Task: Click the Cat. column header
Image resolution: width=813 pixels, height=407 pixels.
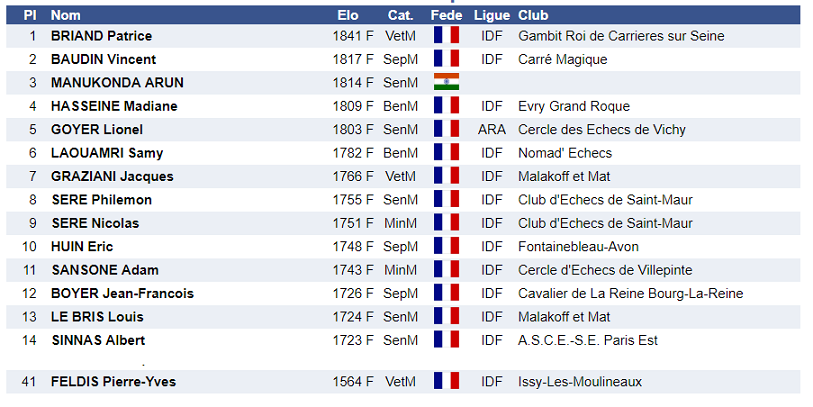Action: click(400, 15)
